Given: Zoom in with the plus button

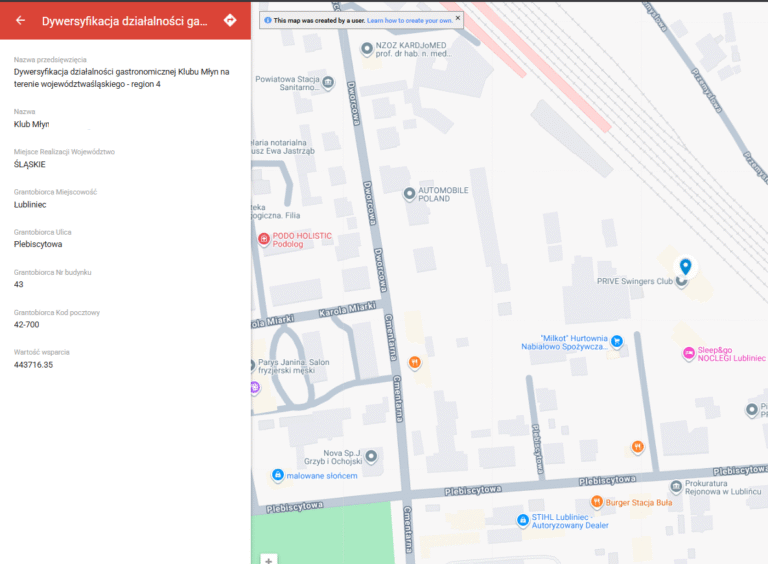Looking at the screenshot, I should (268, 559).
